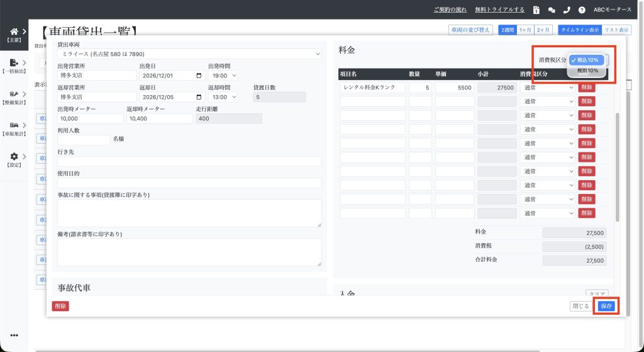Open the 【一括抽出】 export file icon

(14, 62)
